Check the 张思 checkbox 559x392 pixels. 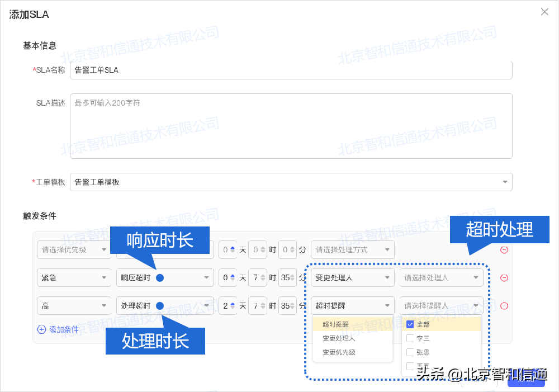coord(410,352)
